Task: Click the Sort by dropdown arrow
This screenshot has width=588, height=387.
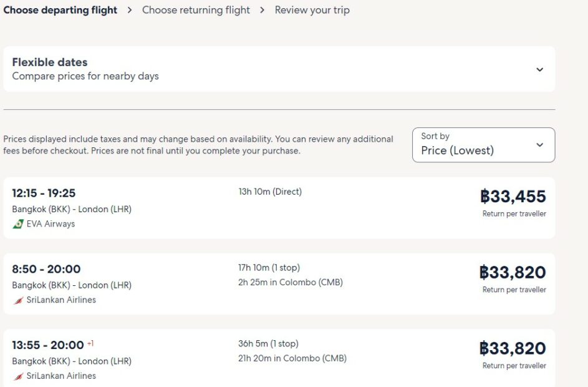Action: coord(540,145)
